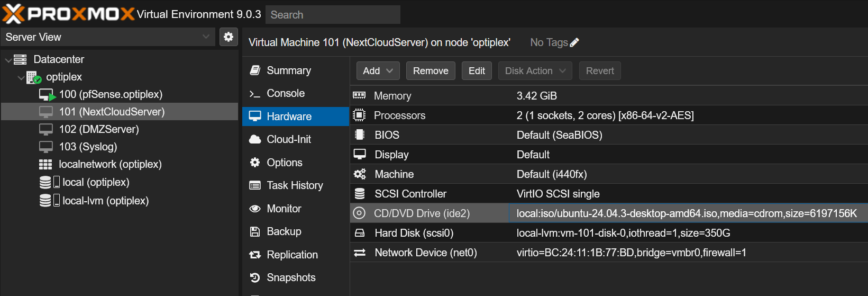Screen dimensions: 868x296
Task: Open the Backup tab
Action: 296,231
